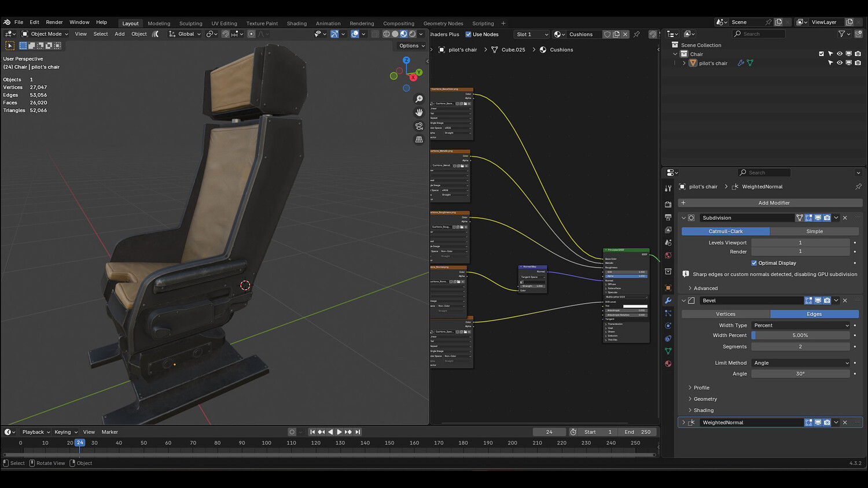Click the Width Percent slider
The width and height of the screenshot is (868, 488).
point(800,335)
